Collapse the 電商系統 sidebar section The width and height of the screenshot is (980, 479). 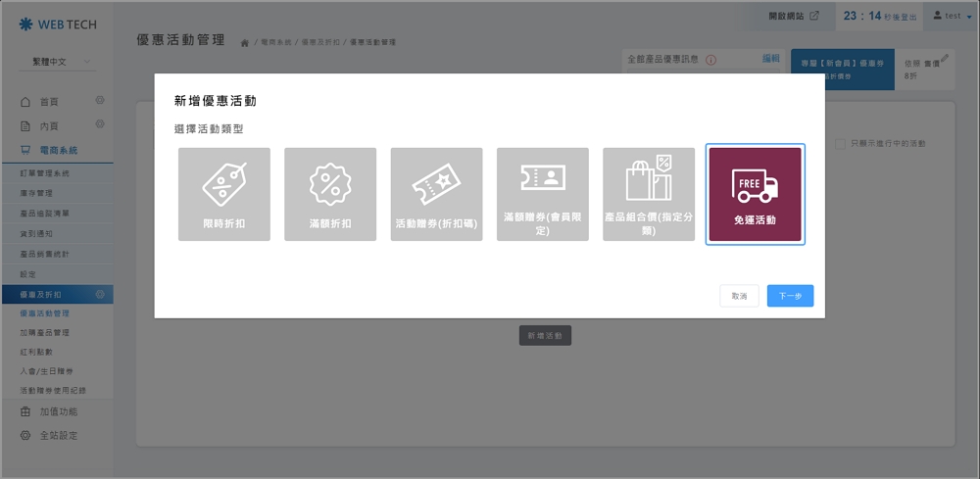point(57,150)
